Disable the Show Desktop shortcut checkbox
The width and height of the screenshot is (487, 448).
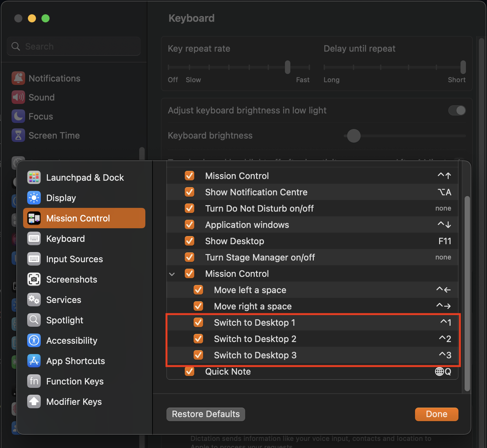190,241
